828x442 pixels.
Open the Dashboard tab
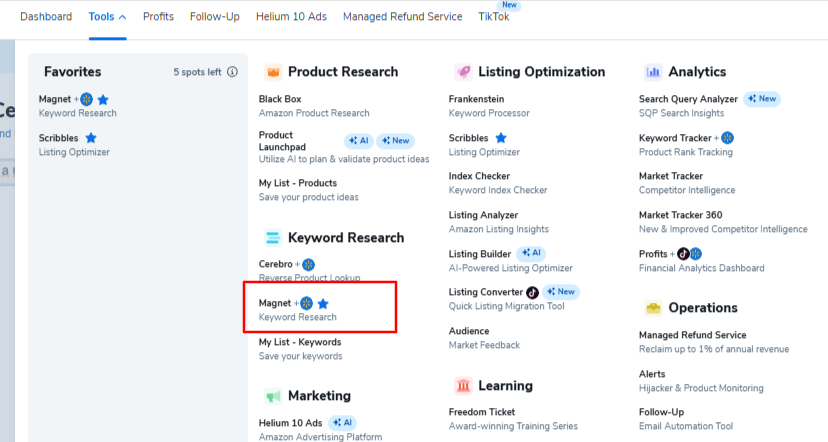pyautogui.click(x=46, y=17)
